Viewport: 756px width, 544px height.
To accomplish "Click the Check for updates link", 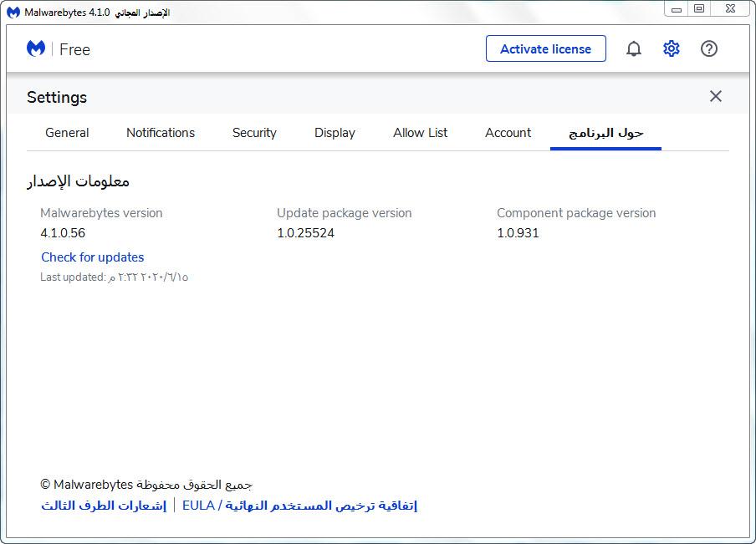I will click(x=93, y=257).
